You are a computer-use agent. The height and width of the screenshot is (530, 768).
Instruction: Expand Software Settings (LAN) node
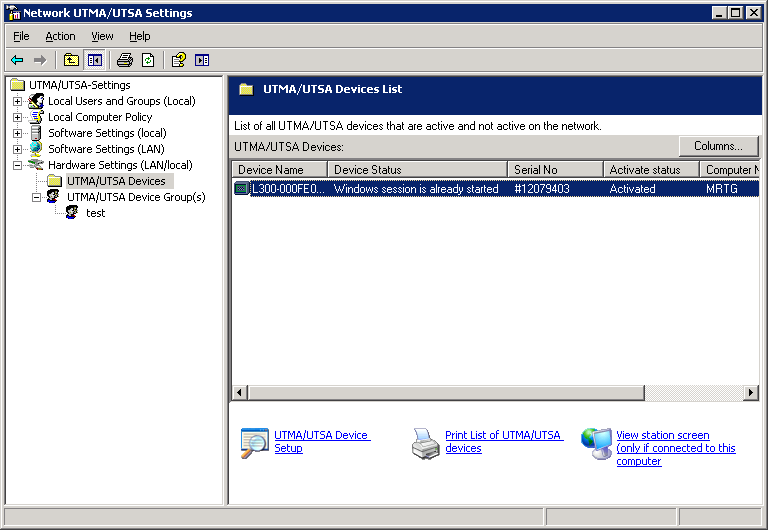tap(17, 149)
